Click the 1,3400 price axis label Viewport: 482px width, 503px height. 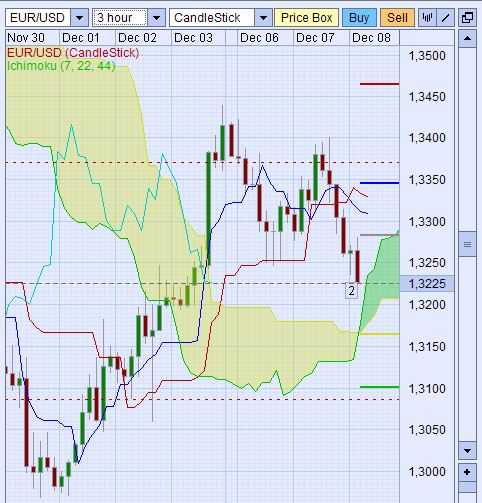point(427,137)
